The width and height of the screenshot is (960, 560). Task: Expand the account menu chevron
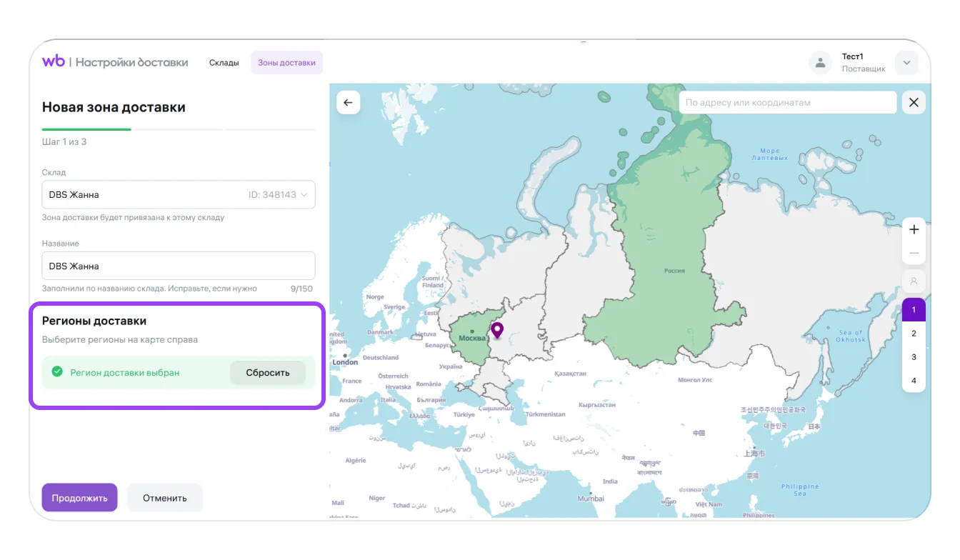(906, 63)
